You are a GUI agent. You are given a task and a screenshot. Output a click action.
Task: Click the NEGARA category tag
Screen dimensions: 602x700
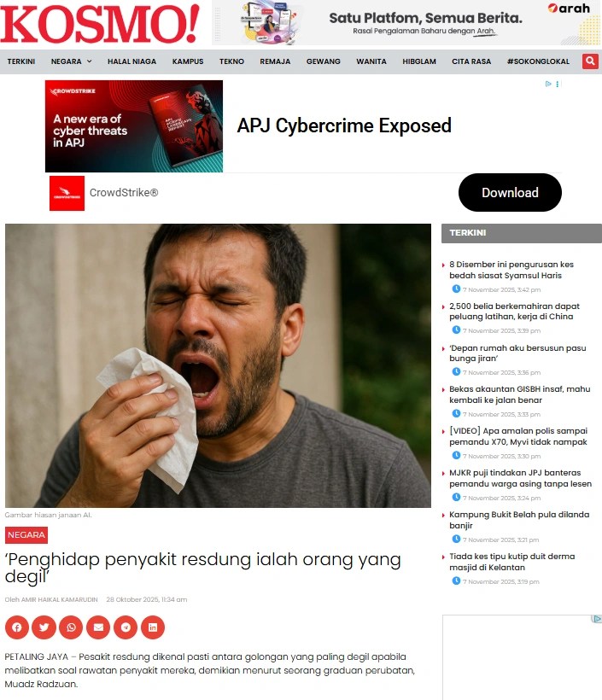pyautogui.click(x=26, y=535)
